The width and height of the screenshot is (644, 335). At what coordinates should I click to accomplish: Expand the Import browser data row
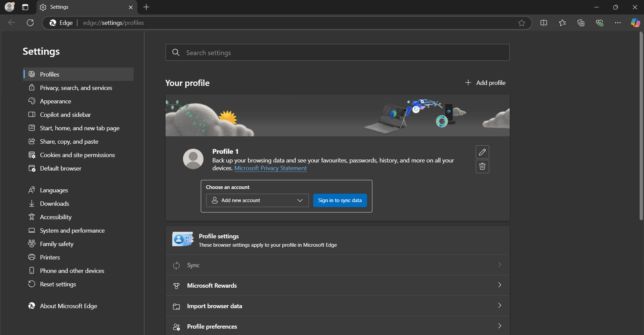coord(337,306)
